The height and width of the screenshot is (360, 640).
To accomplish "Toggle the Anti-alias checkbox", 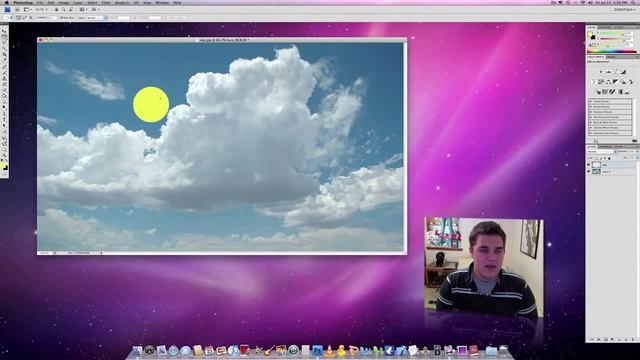I will point(61,18).
